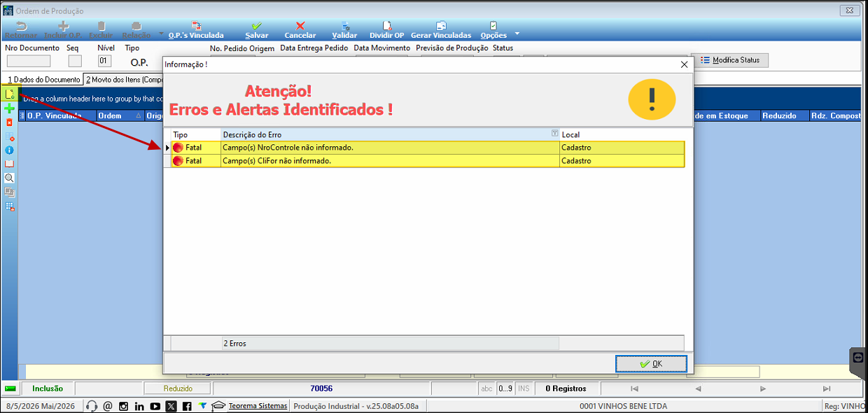Click the headset support icon in footer

coord(92,406)
